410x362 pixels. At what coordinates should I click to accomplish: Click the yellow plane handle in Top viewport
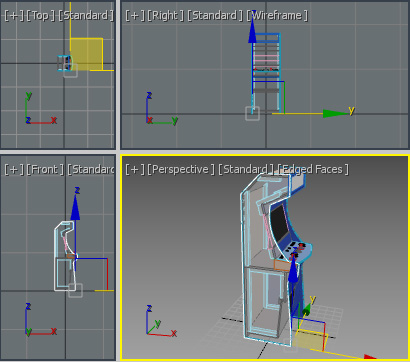pos(86,54)
